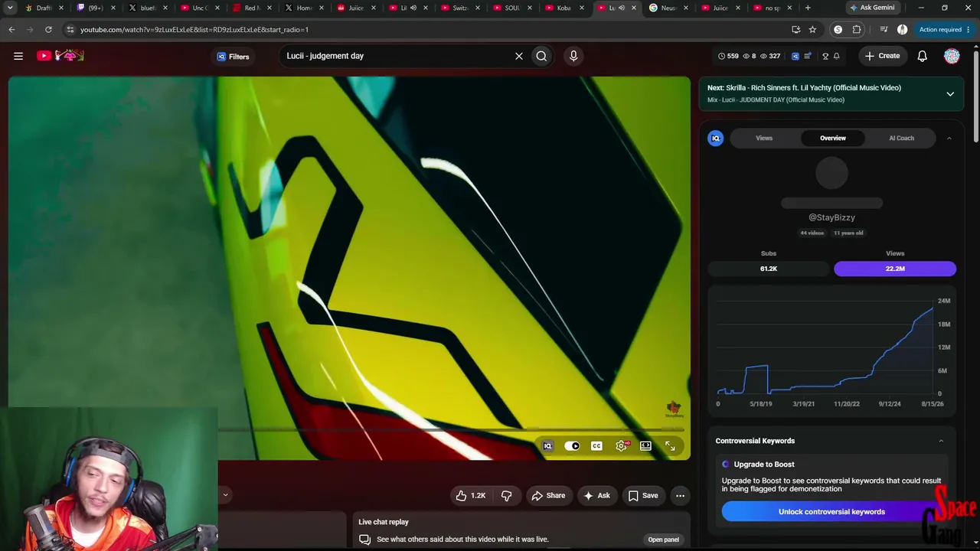Click the Ask button

596,496
